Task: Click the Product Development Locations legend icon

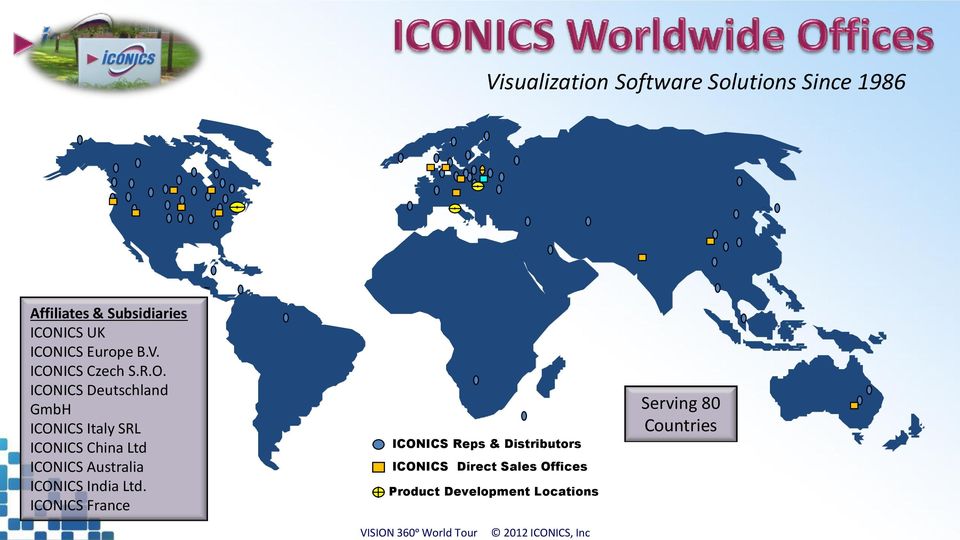Action: click(x=378, y=492)
